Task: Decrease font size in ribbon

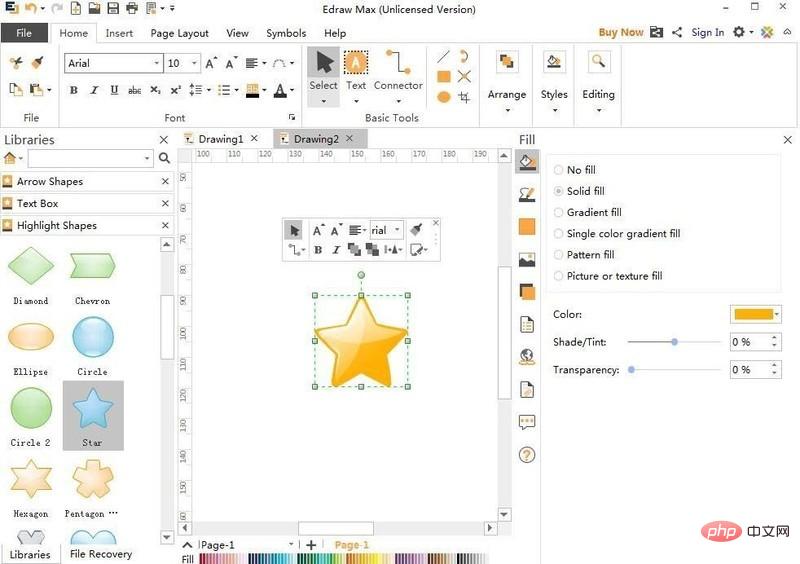Action: point(231,63)
